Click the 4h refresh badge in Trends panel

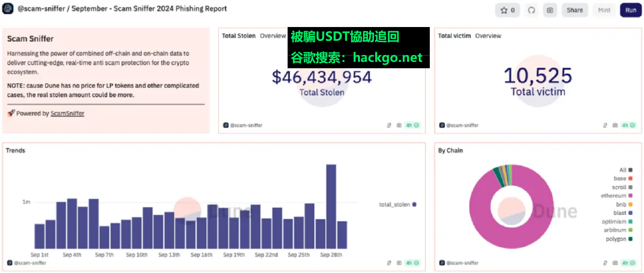coord(413,263)
